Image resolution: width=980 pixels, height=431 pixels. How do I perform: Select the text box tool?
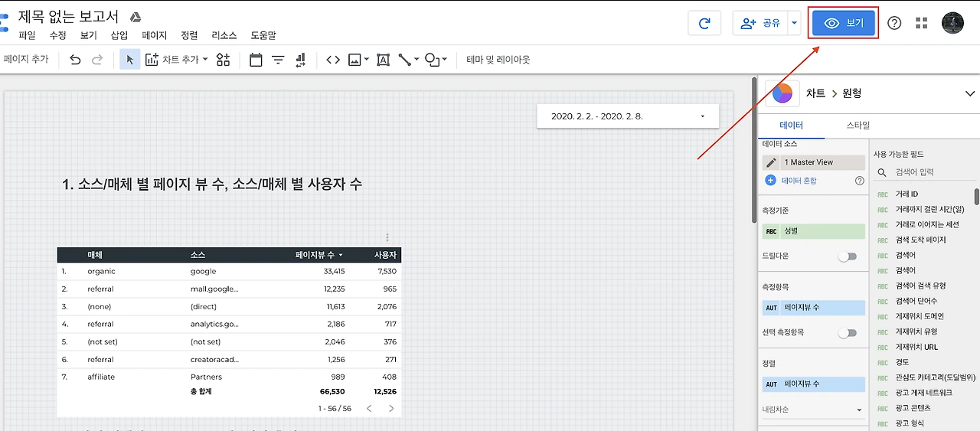click(x=383, y=60)
